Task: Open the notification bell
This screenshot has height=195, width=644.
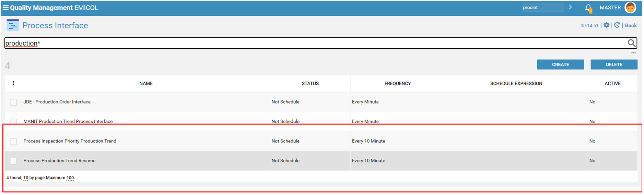Action: click(588, 8)
